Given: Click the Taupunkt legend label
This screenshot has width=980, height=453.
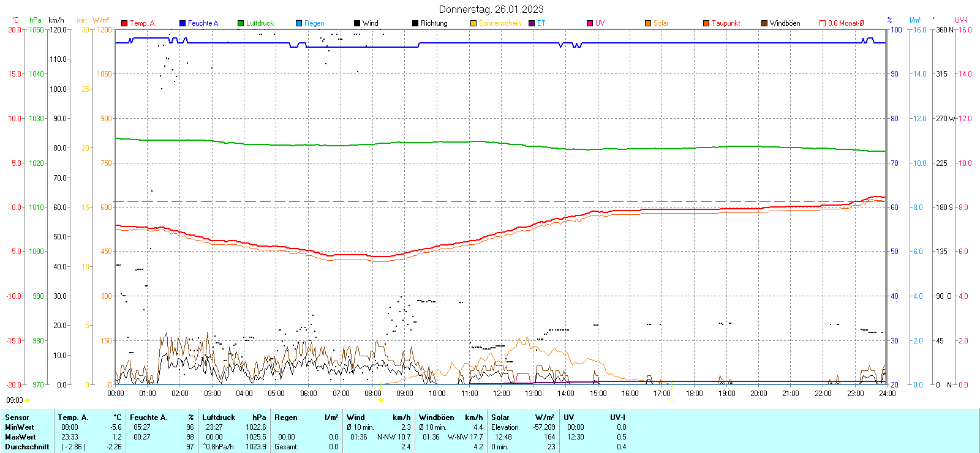Looking at the screenshot, I should tap(726, 23).
